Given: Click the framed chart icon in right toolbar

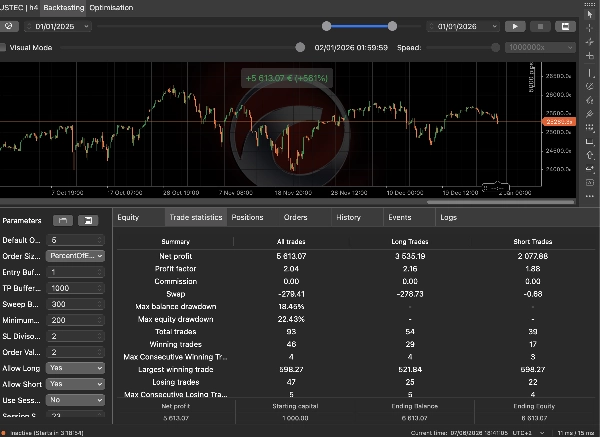Looking at the screenshot, I should [x=590, y=183].
